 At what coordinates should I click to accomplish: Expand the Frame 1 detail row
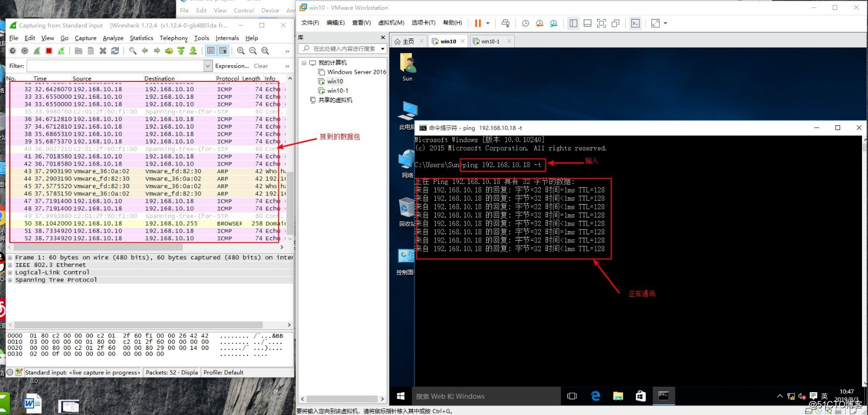10,258
